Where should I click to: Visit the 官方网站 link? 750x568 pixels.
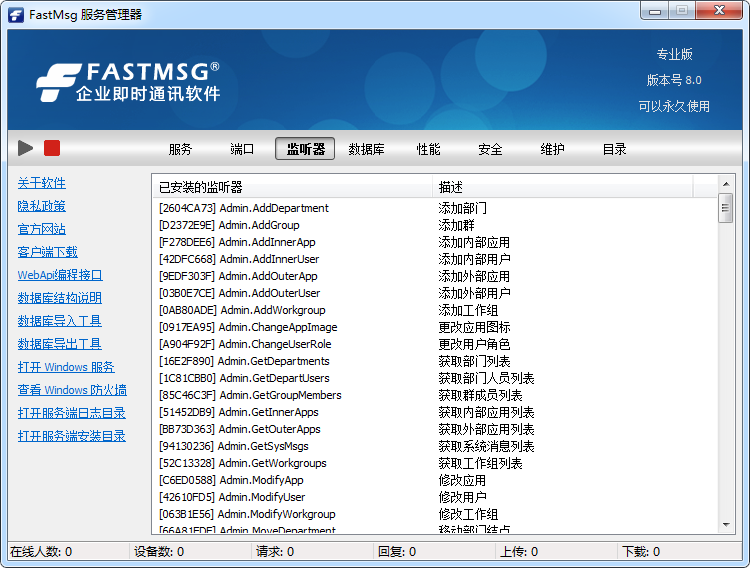pos(42,229)
